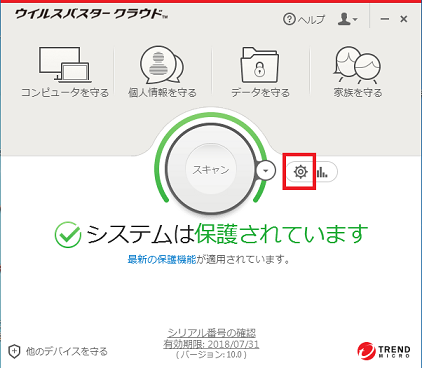Image resolution: width=422 pixels, height=368 pixels.
Task: Open the ヘルプ help menu
Action: [x=304, y=19]
